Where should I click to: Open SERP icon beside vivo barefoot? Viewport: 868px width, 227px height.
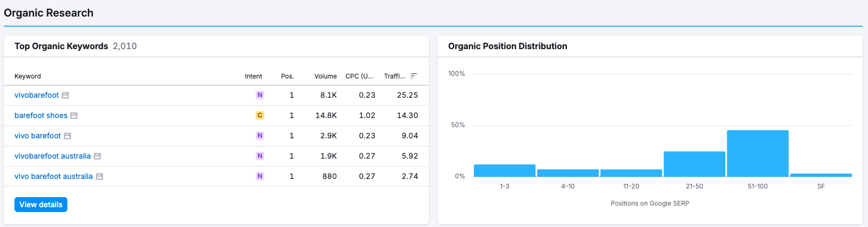pyautogui.click(x=67, y=136)
